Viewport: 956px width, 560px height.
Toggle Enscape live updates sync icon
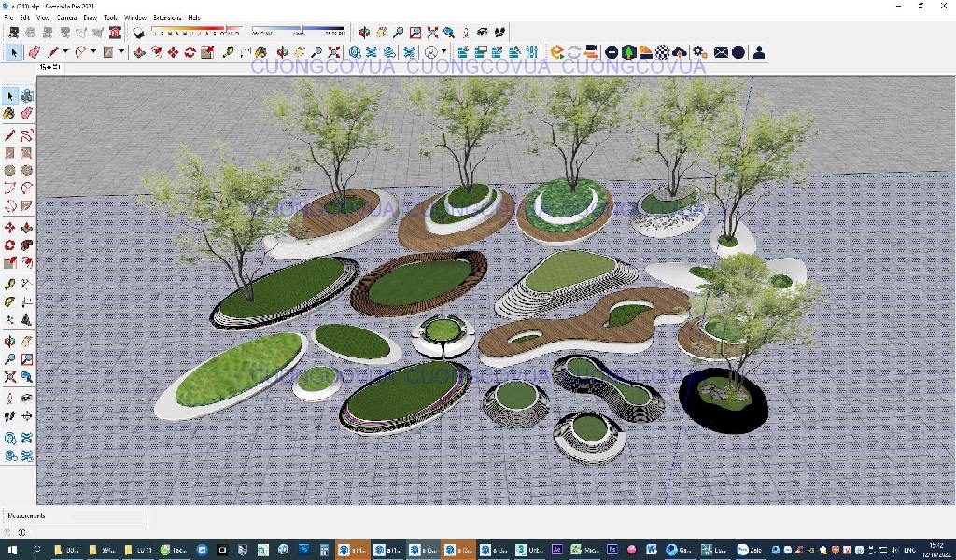point(574,52)
